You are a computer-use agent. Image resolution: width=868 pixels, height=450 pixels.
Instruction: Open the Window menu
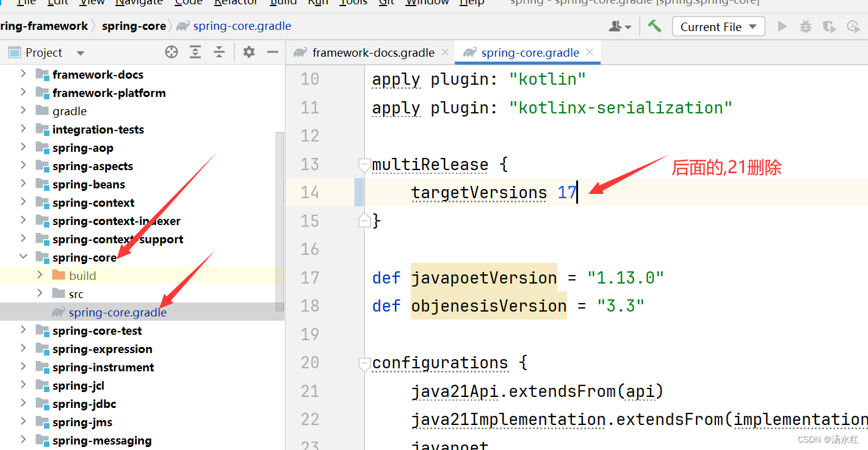[427, 2]
